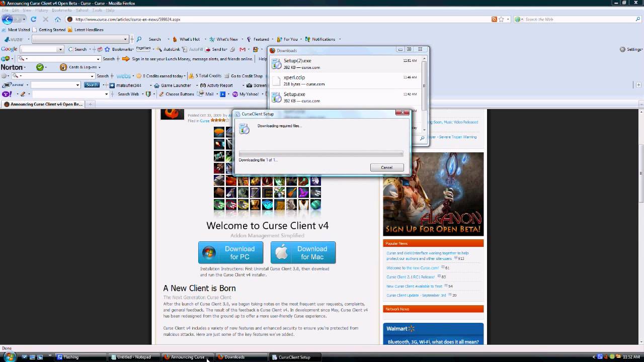644x362 pixels.
Task: Open What's New on Vuze toolbar
Action: (224, 39)
